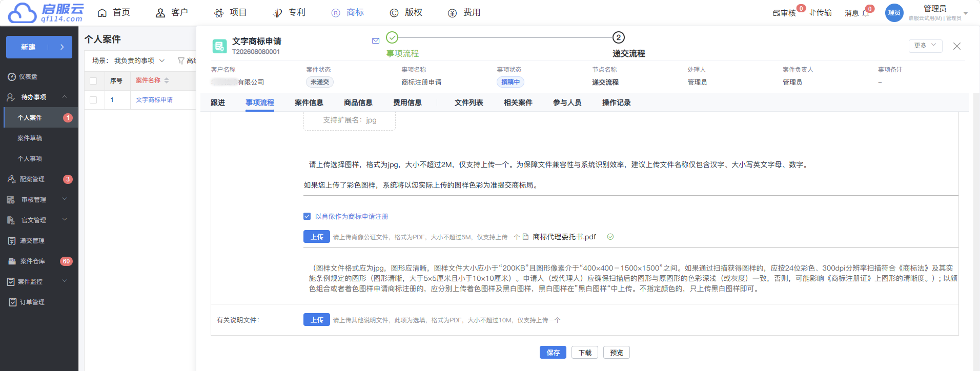Switch to the 参与人员 tab

coord(567,102)
